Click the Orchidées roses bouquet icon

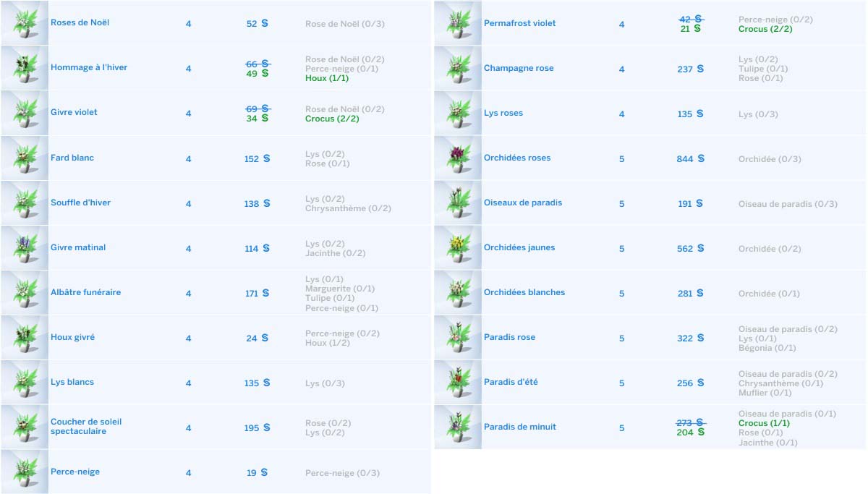(458, 158)
